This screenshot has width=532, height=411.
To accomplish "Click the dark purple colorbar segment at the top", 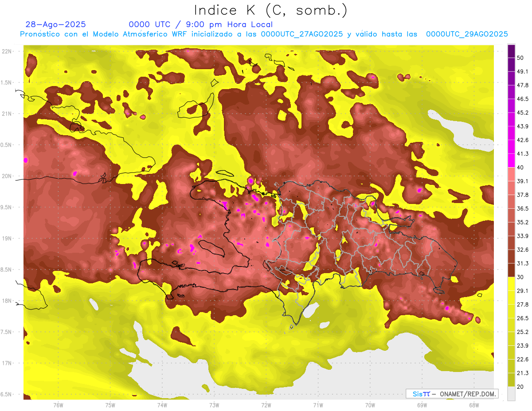I will (511, 51).
